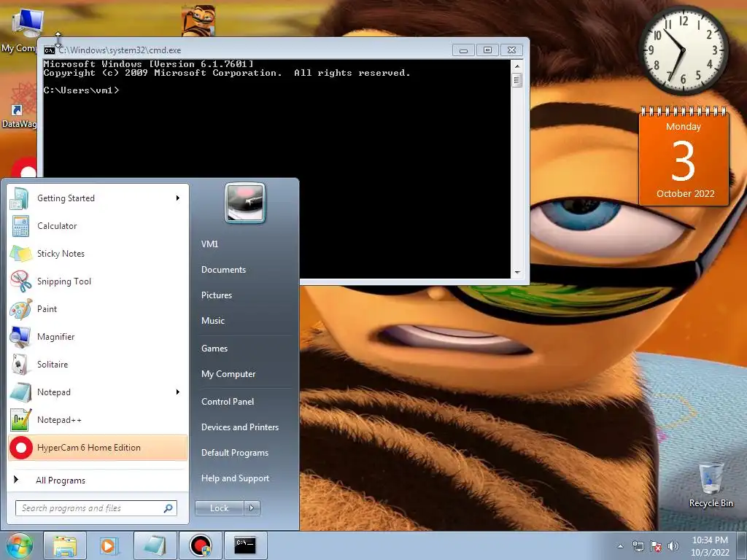This screenshot has height=560, width=747.
Task: Click the "C:\Users\vm1>" prompt text
Action: (81, 90)
